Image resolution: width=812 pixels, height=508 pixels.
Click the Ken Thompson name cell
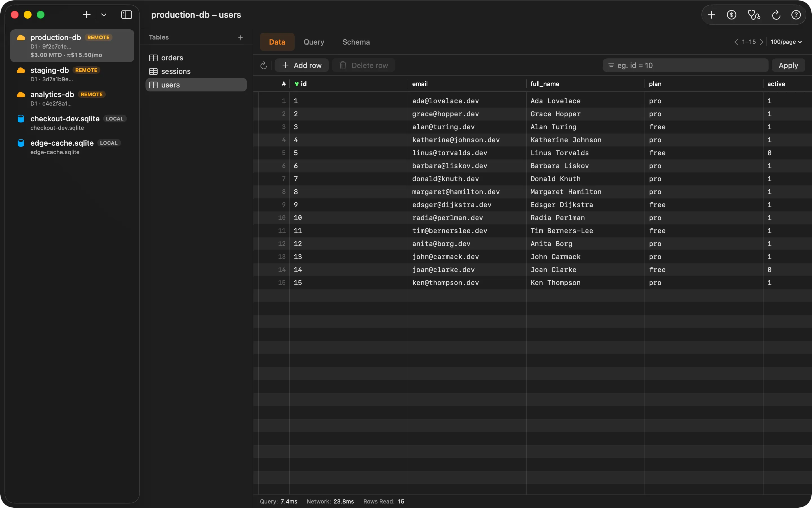tap(585, 283)
